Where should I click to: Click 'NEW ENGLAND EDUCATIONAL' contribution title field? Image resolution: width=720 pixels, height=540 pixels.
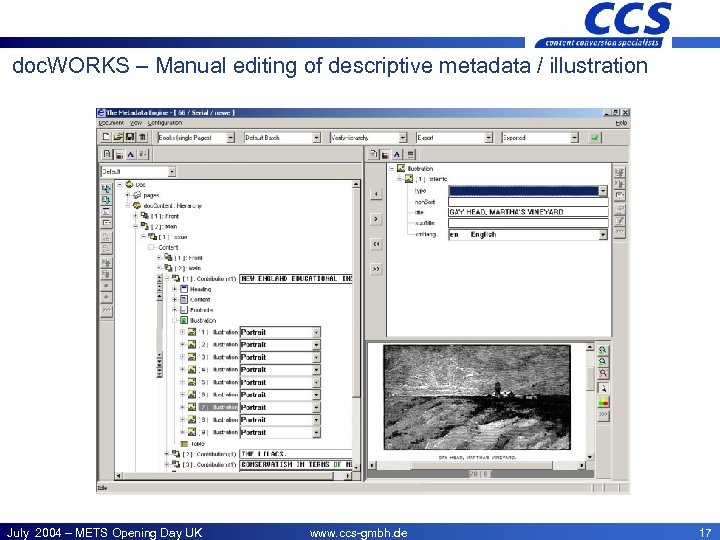click(296, 279)
